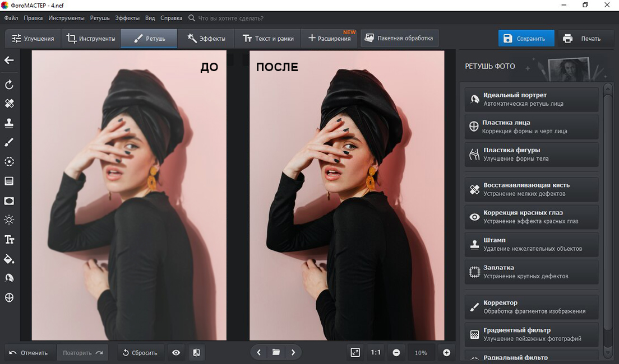Click the back arrow in left sidebar
The image size is (619, 364).
[9, 60]
